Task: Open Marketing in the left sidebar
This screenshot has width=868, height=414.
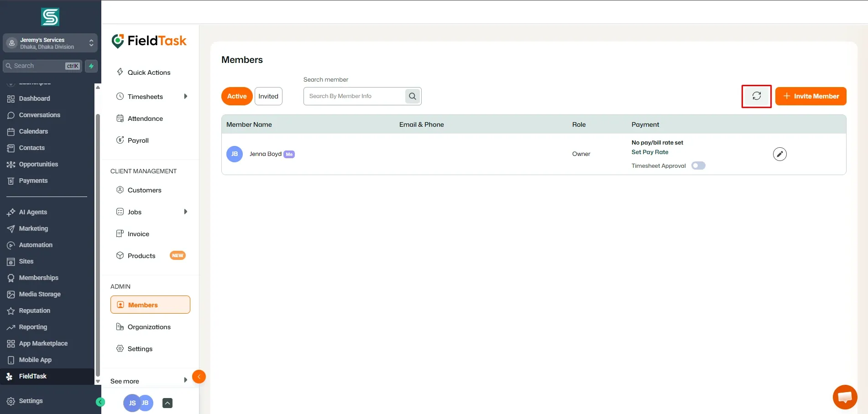Action: (33, 228)
